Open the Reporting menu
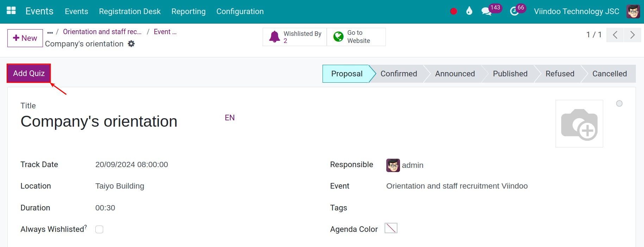644x247 pixels. coord(188,11)
